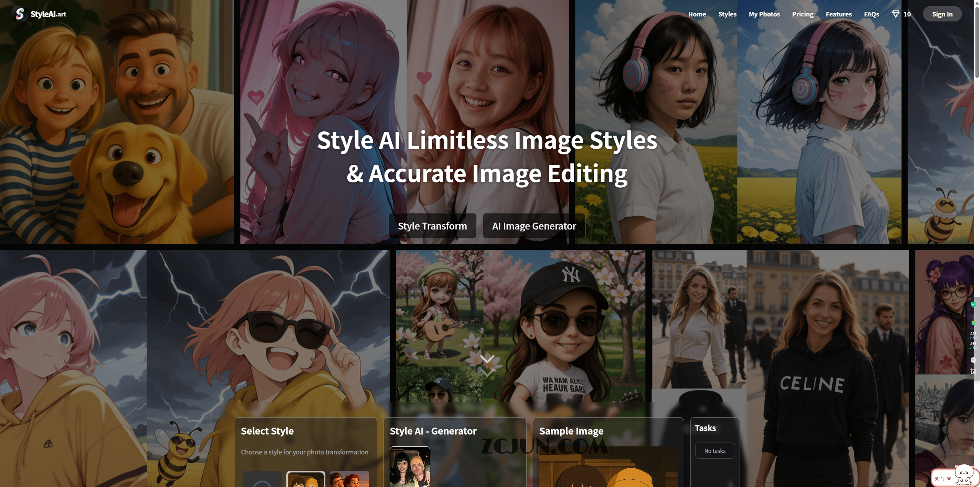Click the uploaded couple photo thumbnail
The width and height of the screenshot is (980, 487).
(x=410, y=466)
